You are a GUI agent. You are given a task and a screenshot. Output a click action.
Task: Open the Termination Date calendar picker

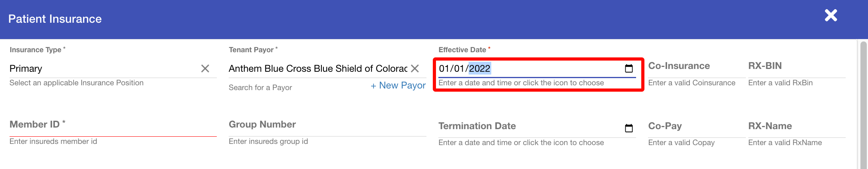coord(629,128)
